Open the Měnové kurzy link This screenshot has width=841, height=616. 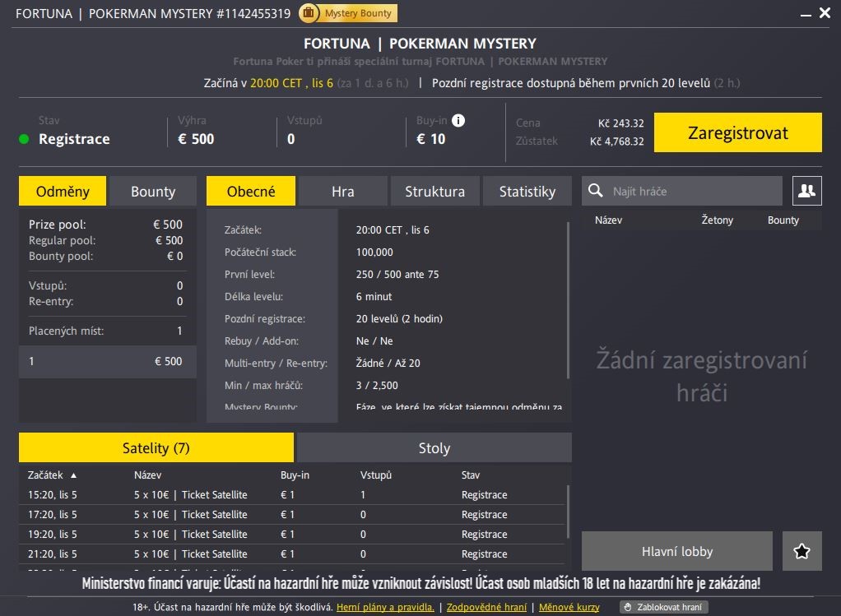(x=569, y=608)
